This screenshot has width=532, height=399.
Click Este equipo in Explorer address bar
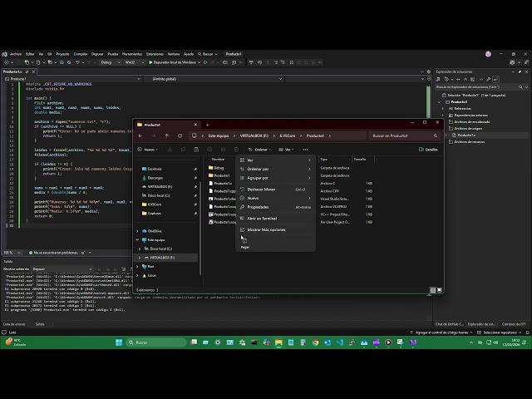coord(219,135)
